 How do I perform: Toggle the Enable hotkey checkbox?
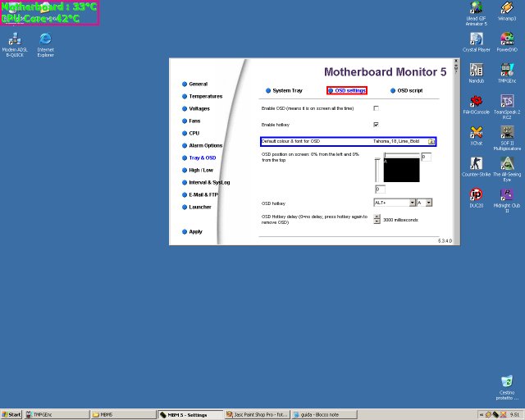[x=376, y=124]
